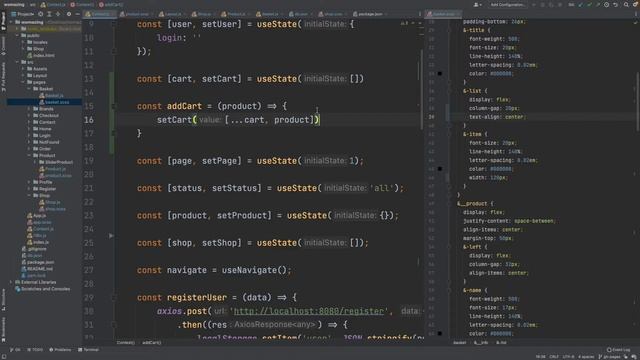Collapse the Basket folder
640x360 pixels.
coord(29,89)
